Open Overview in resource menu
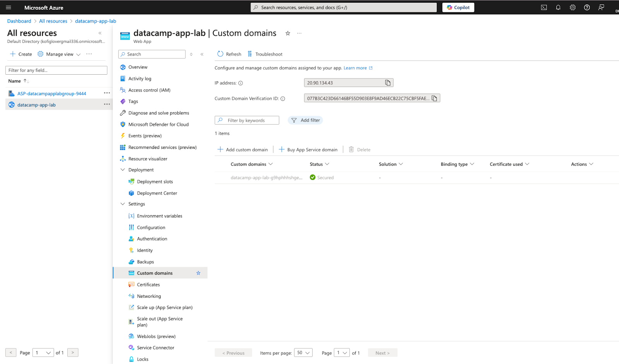Screen dimensions: 619x364 coord(138,67)
